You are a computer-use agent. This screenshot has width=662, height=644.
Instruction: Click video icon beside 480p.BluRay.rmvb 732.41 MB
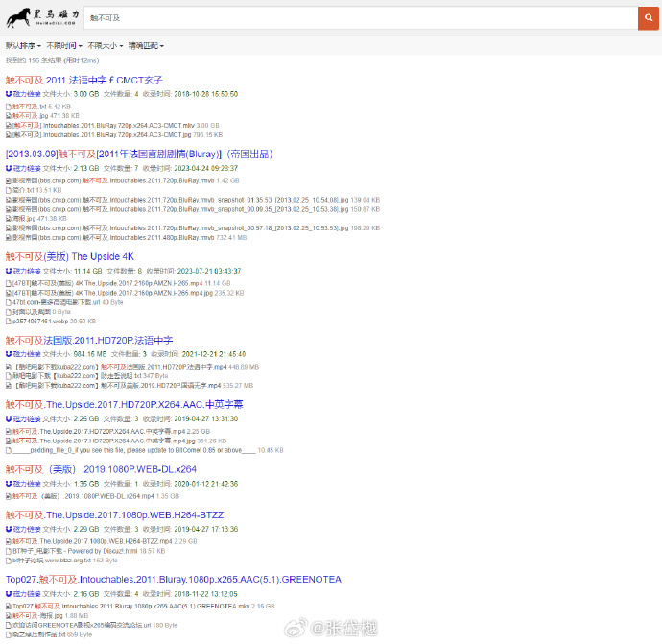(9, 238)
